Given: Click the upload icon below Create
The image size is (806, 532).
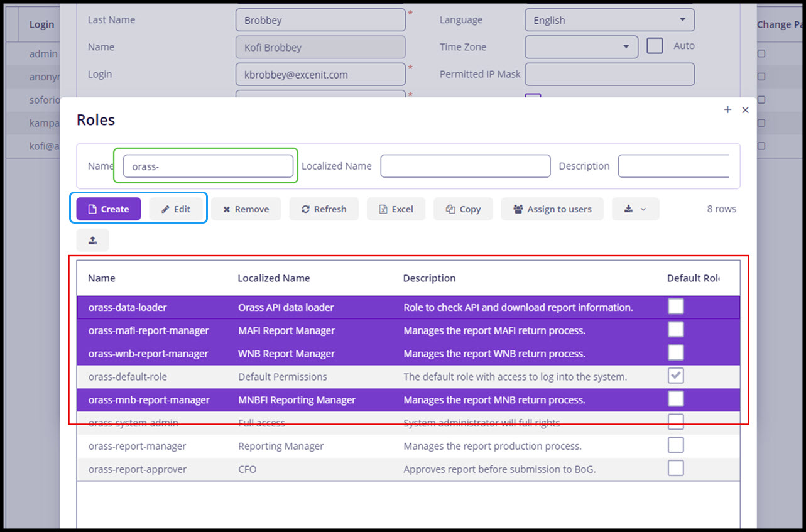Looking at the screenshot, I should pos(92,240).
